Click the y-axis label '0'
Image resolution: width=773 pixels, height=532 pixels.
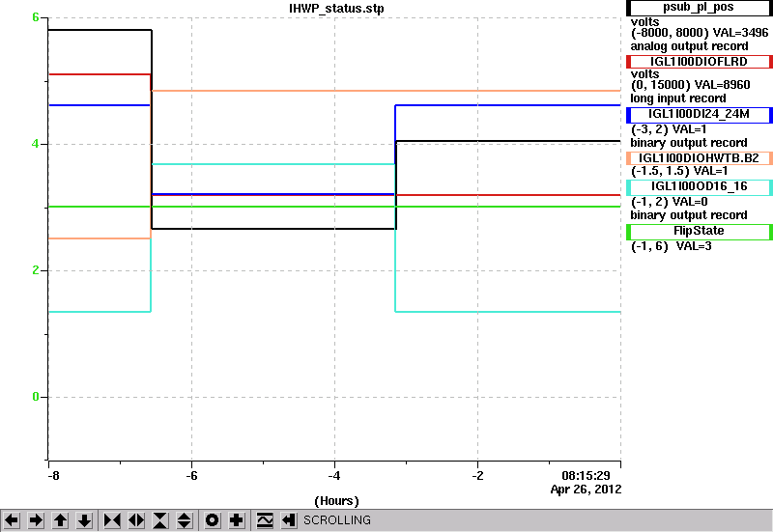(x=36, y=397)
